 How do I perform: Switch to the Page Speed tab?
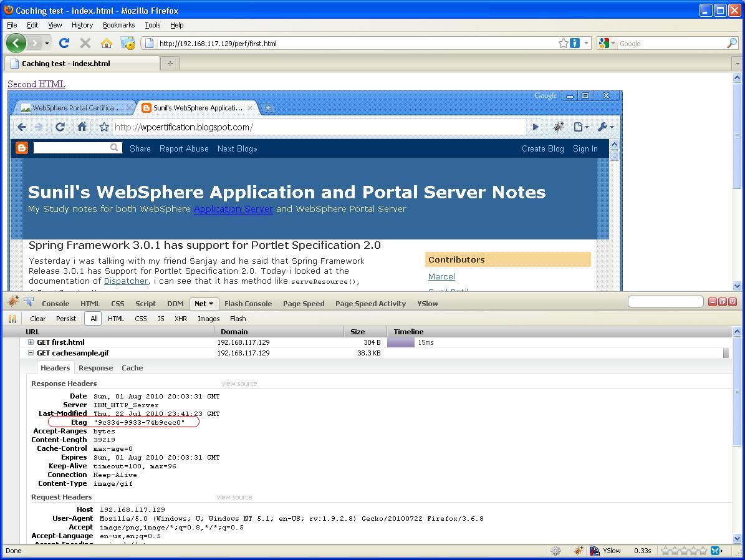[304, 304]
